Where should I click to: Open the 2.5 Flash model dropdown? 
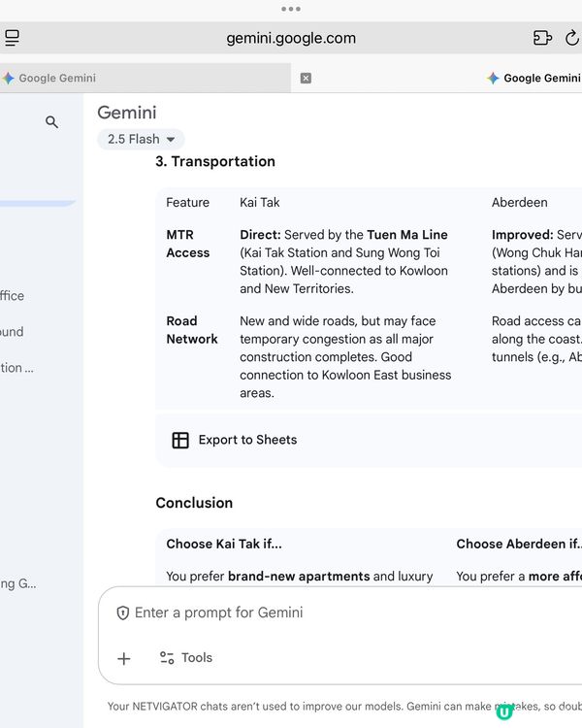coord(141,139)
